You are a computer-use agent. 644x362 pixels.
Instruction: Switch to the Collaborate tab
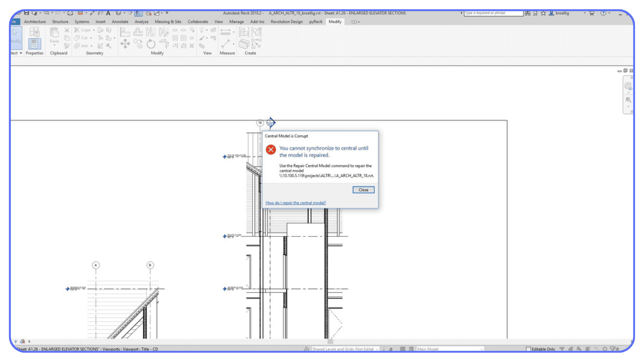click(198, 21)
